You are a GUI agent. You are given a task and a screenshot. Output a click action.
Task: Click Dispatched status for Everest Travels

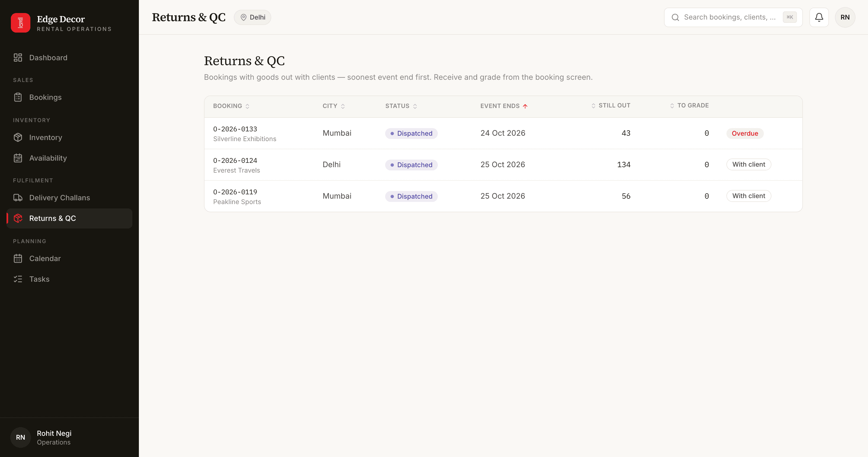click(411, 165)
